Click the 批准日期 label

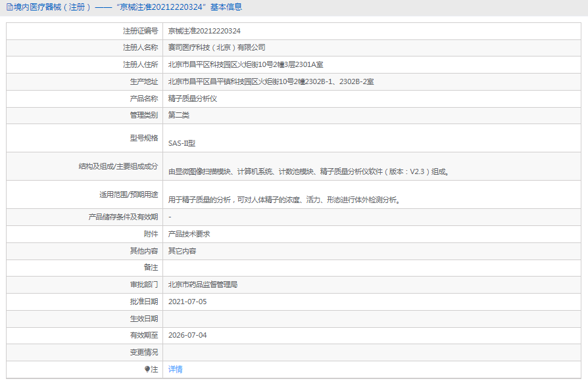coord(144,302)
